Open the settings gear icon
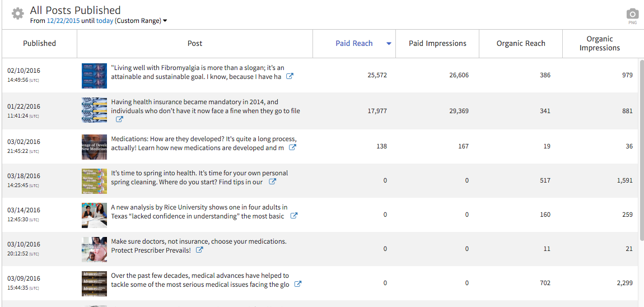The image size is (644, 307). [17, 13]
